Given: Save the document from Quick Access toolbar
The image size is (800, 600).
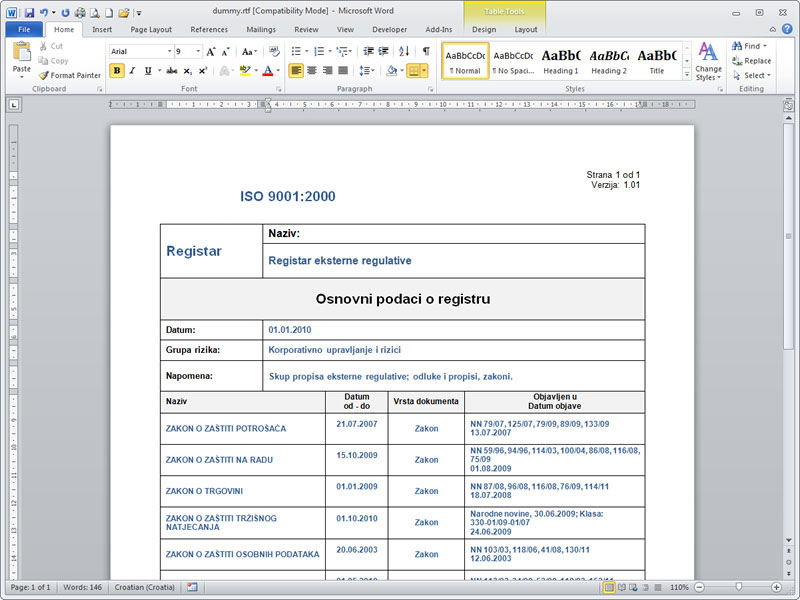Looking at the screenshot, I should 29,12.
